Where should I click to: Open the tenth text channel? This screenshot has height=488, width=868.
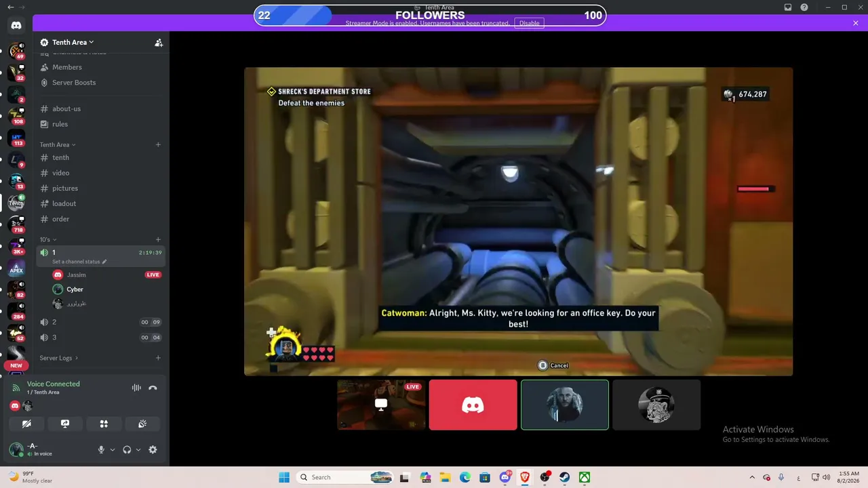point(60,157)
